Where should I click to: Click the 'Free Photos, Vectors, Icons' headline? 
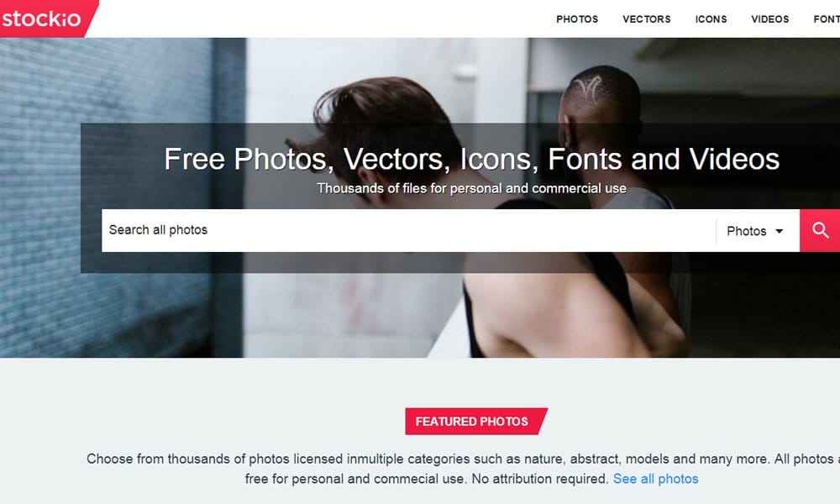coord(471,159)
